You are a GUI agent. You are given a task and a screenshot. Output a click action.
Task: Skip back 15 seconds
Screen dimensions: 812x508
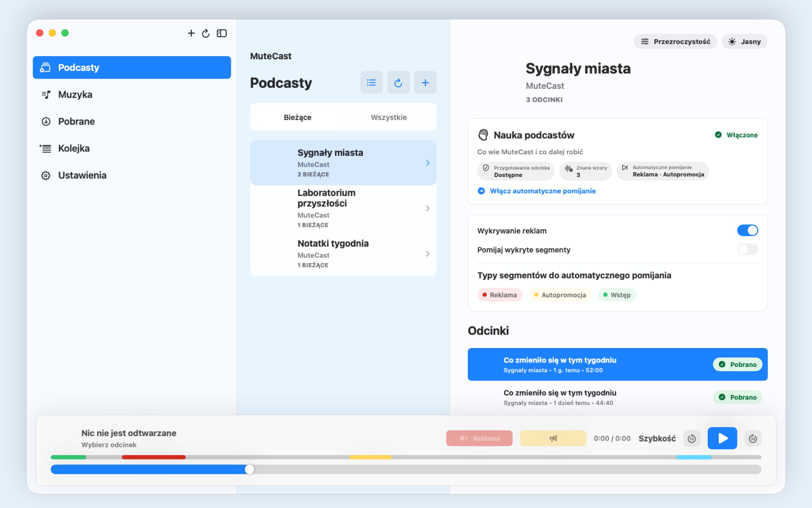[692, 439]
